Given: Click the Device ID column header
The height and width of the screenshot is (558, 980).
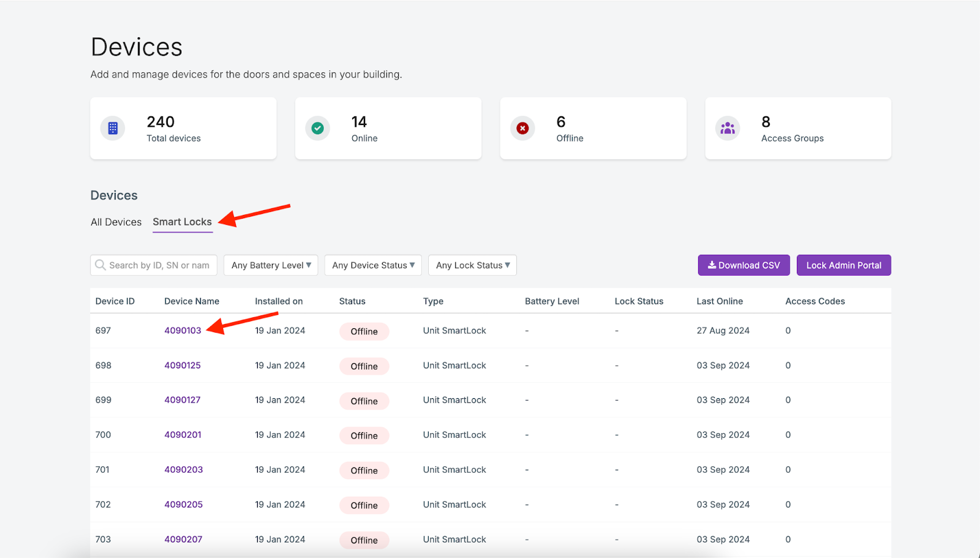Looking at the screenshot, I should [x=115, y=301].
